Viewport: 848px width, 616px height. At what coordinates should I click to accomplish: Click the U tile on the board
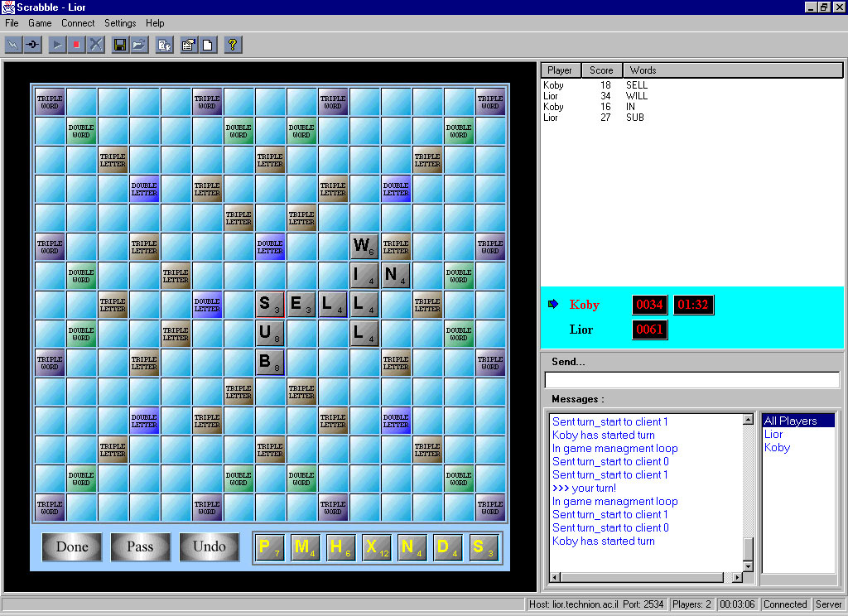270,333
